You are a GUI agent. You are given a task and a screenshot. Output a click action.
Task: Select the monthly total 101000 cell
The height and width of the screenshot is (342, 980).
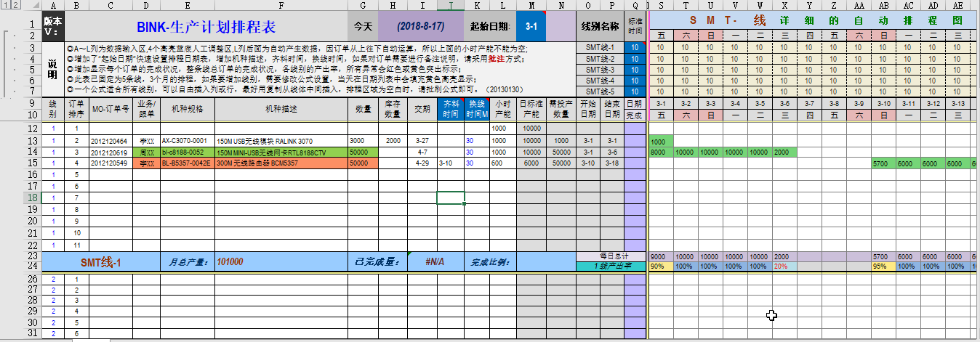click(230, 262)
